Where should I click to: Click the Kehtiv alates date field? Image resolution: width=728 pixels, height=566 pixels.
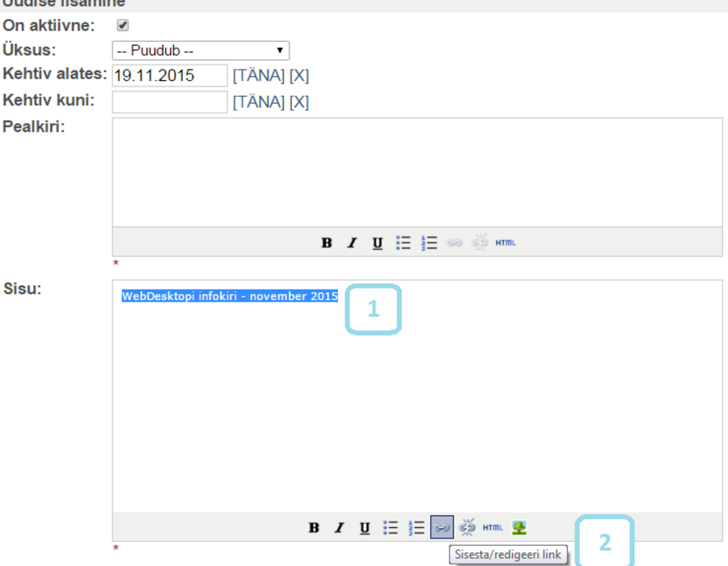[x=170, y=75]
